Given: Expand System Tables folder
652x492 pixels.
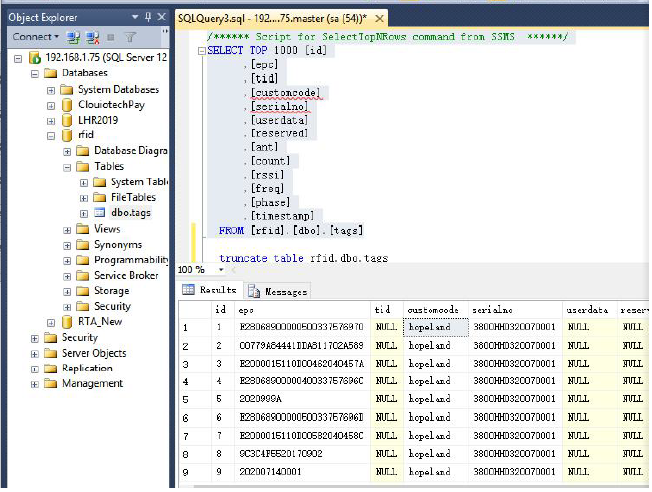Looking at the screenshot, I should pyautogui.click(x=84, y=183).
